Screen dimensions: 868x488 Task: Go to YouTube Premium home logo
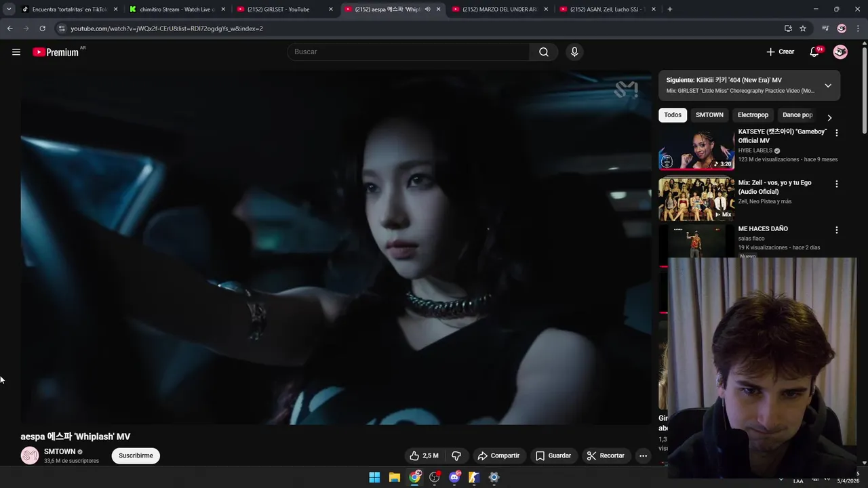point(56,52)
